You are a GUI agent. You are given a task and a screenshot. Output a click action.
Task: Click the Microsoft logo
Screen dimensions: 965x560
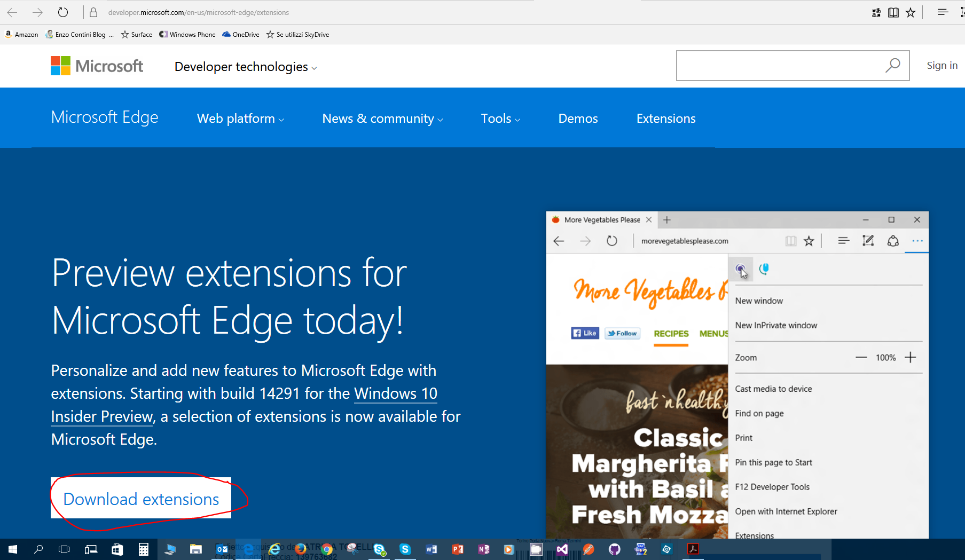tap(97, 66)
